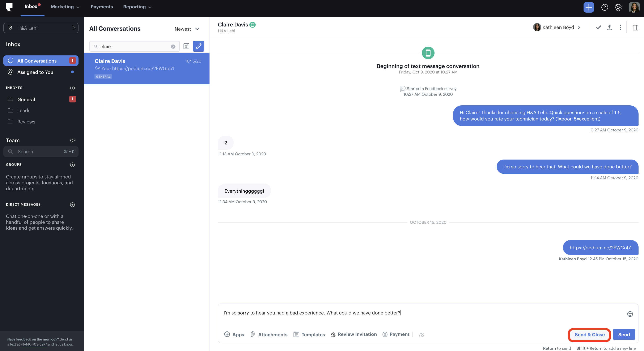Select Assigned to You inbox
The width and height of the screenshot is (644, 351).
[35, 72]
